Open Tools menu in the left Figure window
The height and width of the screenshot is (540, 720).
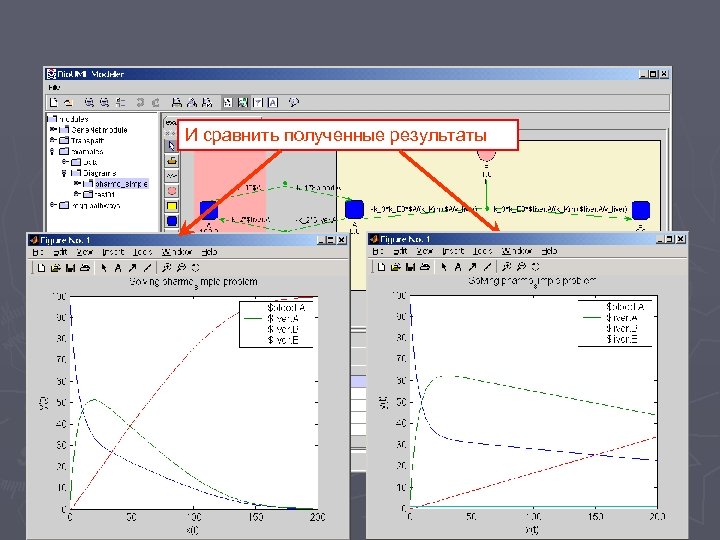142,252
